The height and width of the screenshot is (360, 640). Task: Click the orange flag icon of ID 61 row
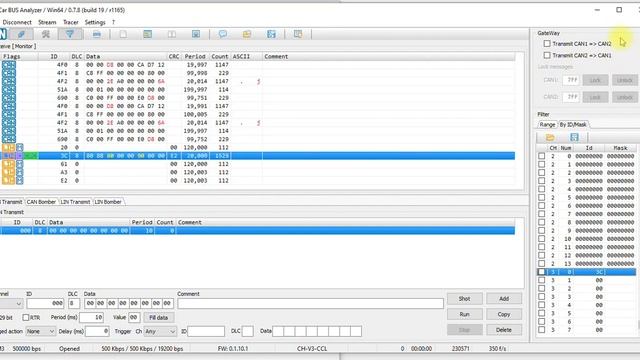[9, 164]
